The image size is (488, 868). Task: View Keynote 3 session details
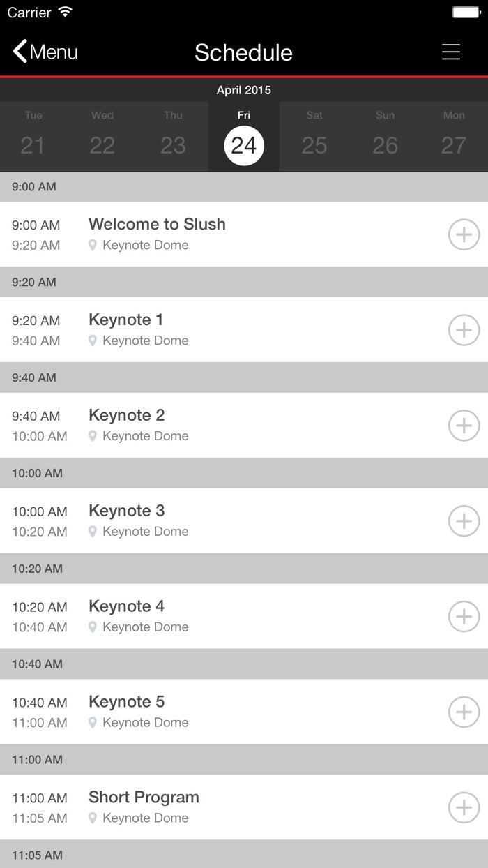tap(127, 511)
